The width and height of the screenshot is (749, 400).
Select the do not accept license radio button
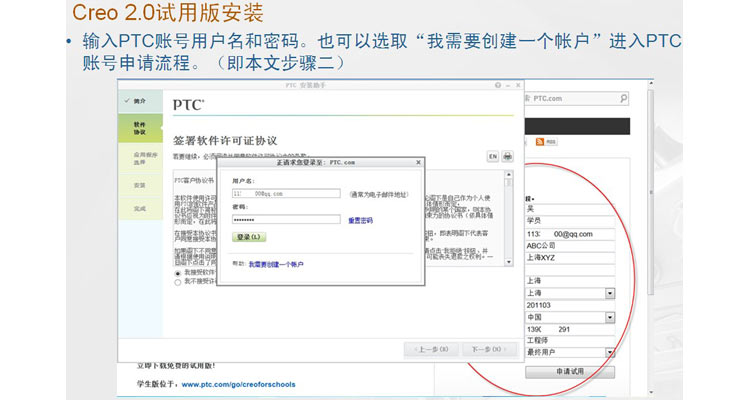pos(178,282)
